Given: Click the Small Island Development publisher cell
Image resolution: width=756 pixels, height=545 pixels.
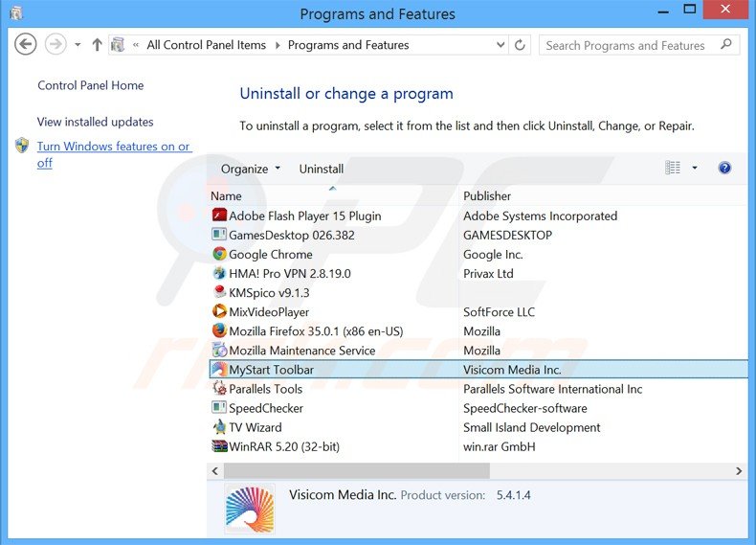Looking at the screenshot, I should (x=532, y=427).
